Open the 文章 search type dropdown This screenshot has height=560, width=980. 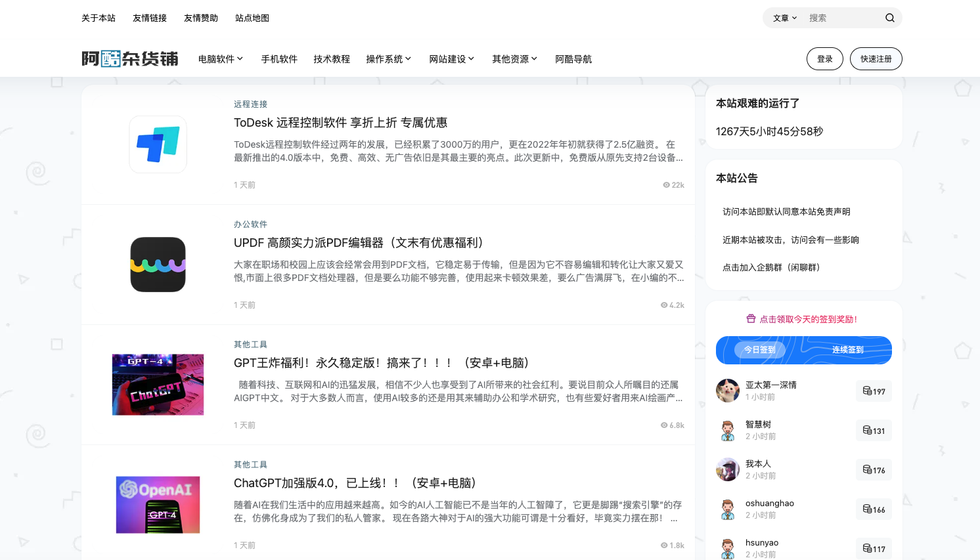(x=785, y=18)
